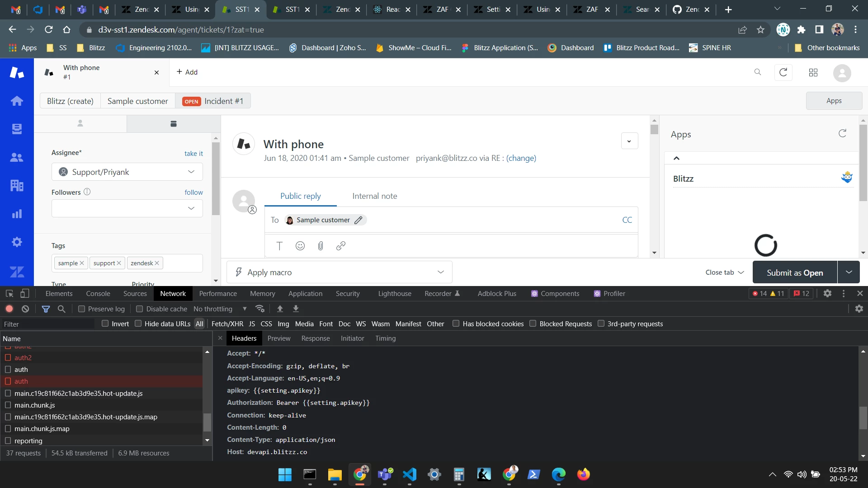Toggle Disable cache checkbox
This screenshot has width=868, height=488.
(140, 309)
